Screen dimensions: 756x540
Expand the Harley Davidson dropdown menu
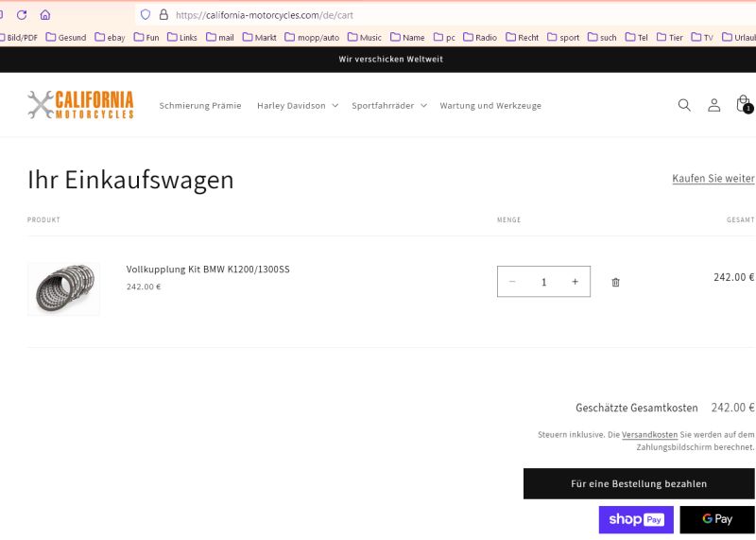(297, 106)
